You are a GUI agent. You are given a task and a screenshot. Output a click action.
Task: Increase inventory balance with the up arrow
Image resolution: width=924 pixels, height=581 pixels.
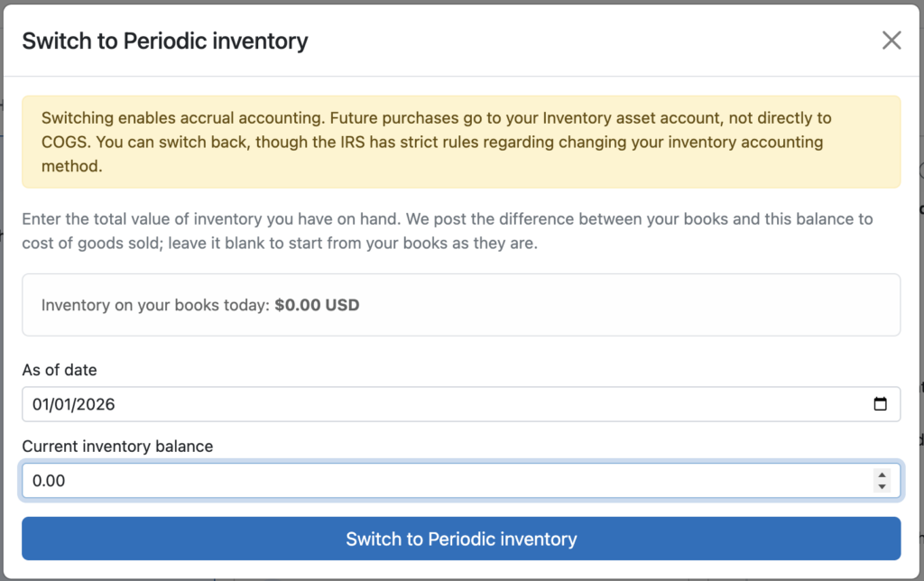click(882, 475)
